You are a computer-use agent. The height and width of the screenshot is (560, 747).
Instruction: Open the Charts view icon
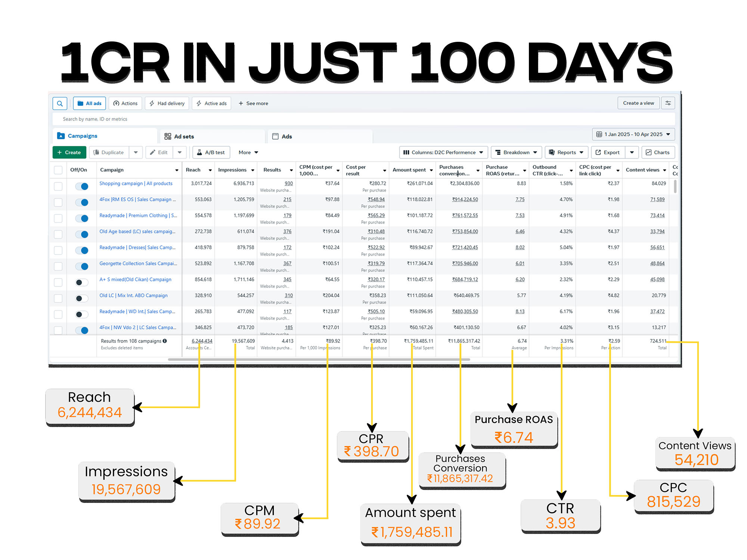pyautogui.click(x=658, y=152)
